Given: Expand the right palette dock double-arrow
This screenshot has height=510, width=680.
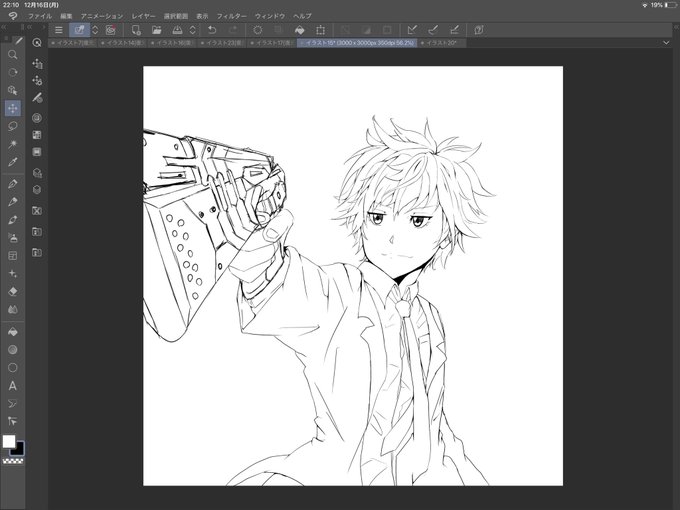Looking at the screenshot, I should click(677, 27).
